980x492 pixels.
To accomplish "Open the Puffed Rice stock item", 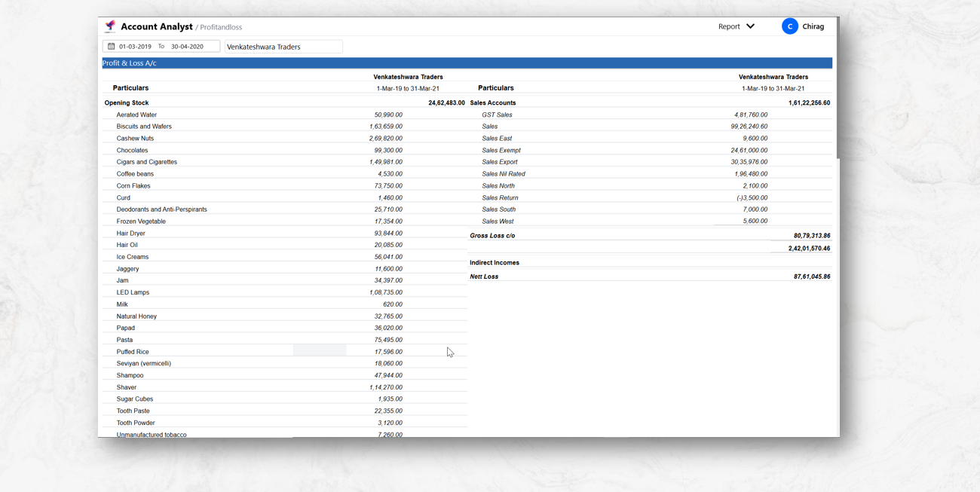I will 133,352.
